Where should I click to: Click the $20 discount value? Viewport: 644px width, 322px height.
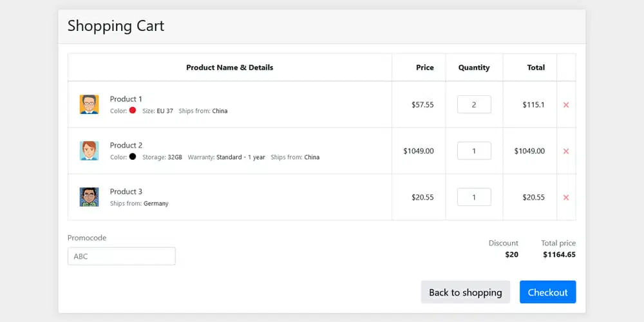(x=512, y=254)
